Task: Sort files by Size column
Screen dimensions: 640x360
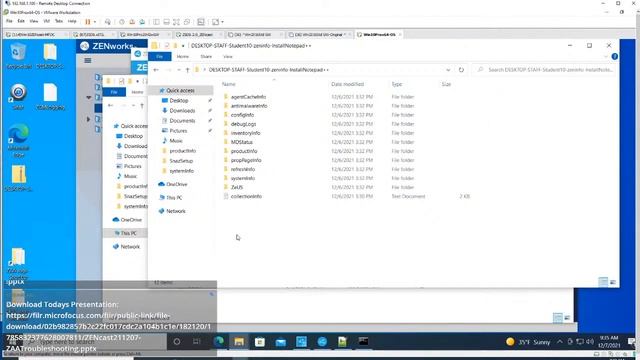Action: pos(446,84)
